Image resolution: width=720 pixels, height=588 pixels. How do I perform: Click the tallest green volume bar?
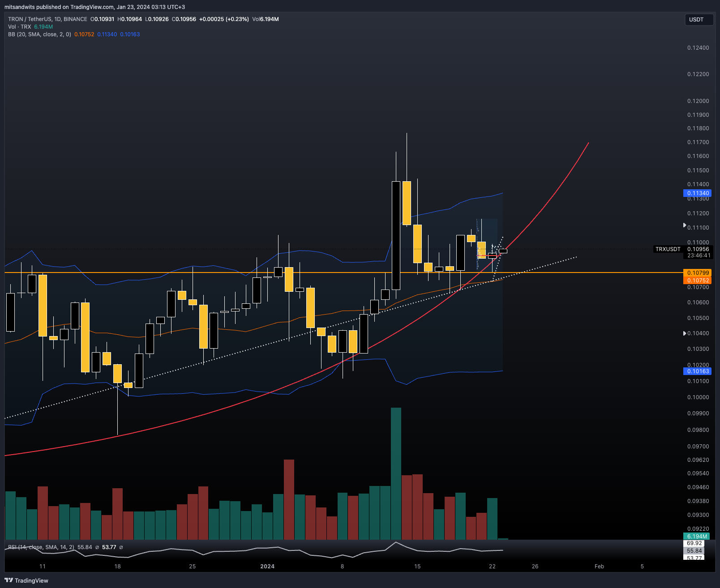click(x=396, y=473)
